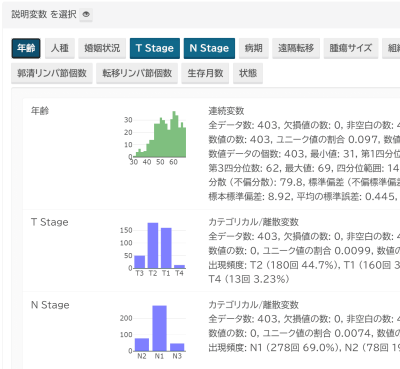Click カテゴリカル/離散変数 text in T Stage row
This screenshot has width=400, height=369.
pos(254,222)
